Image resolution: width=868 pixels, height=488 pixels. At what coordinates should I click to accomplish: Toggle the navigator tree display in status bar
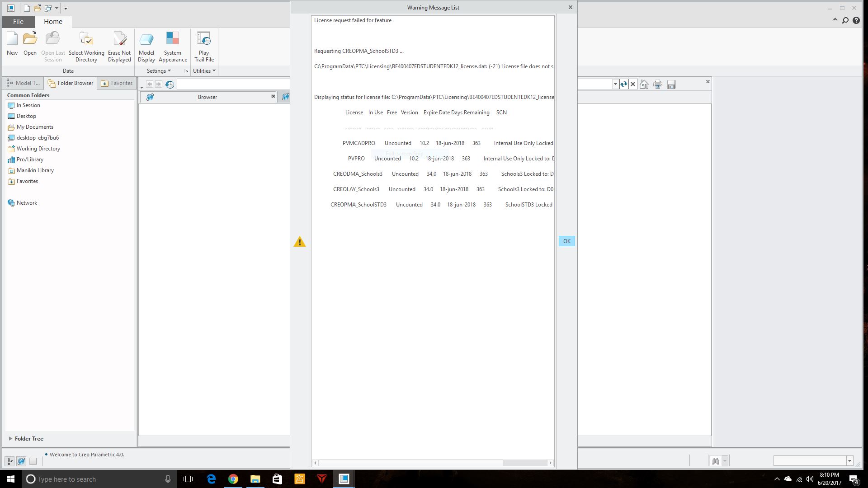[10, 461]
